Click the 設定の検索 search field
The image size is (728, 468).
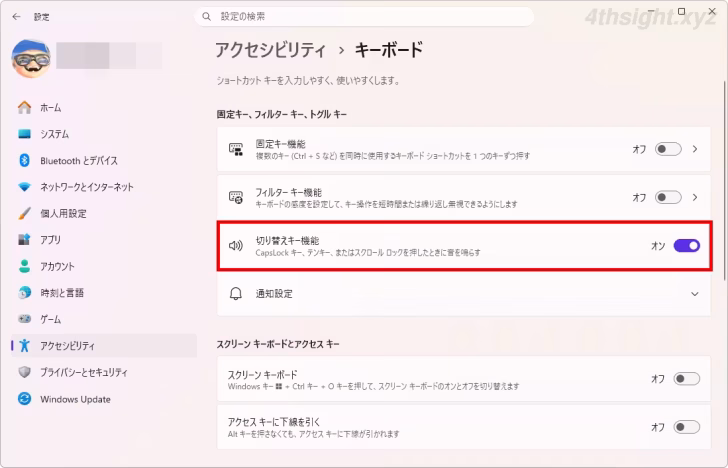(364, 17)
